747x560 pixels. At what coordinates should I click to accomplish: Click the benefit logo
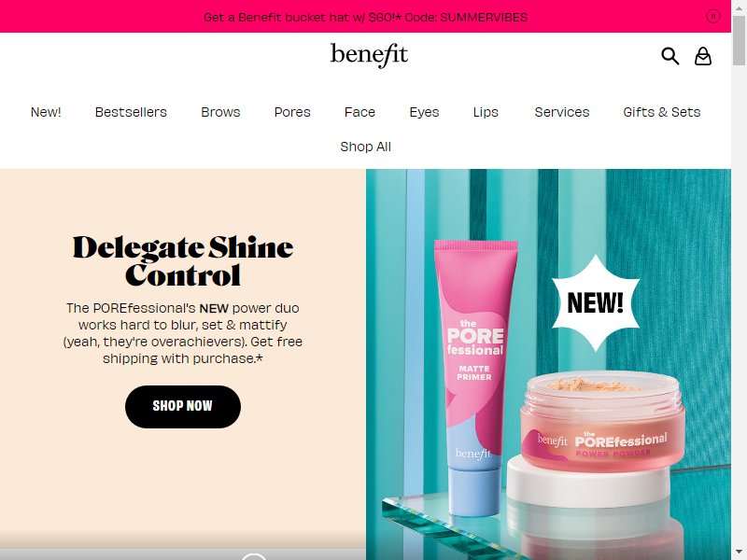pyautogui.click(x=369, y=55)
